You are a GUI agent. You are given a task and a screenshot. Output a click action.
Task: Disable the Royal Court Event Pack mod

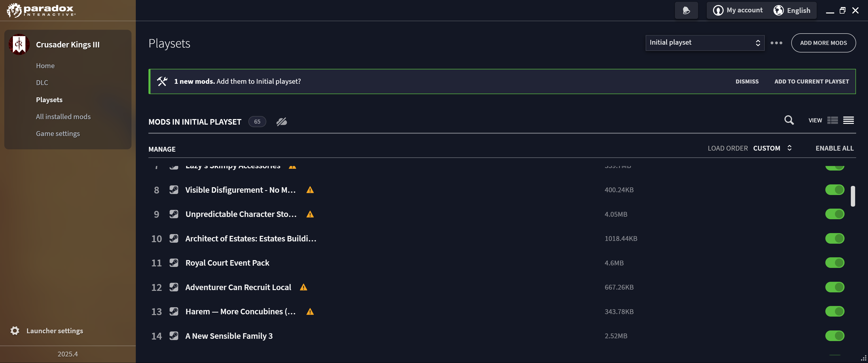tap(835, 263)
